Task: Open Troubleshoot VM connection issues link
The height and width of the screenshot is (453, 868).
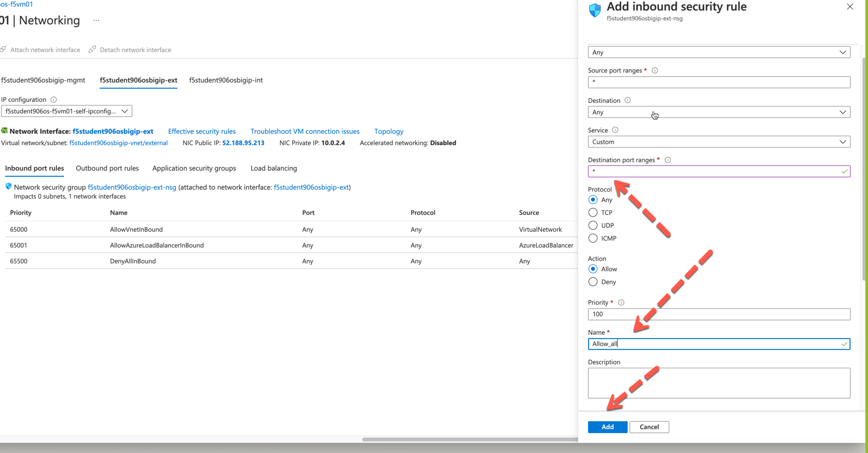Action: click(x=305, y=131)
